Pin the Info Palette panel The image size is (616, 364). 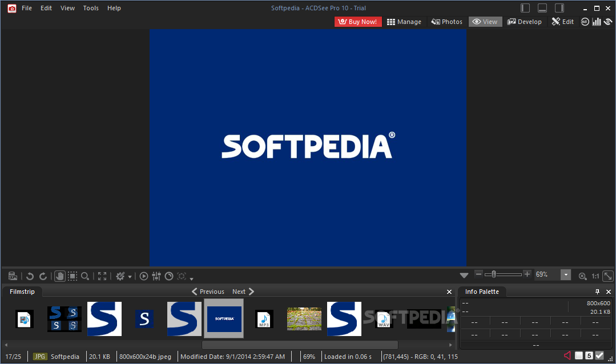point(597,292)
